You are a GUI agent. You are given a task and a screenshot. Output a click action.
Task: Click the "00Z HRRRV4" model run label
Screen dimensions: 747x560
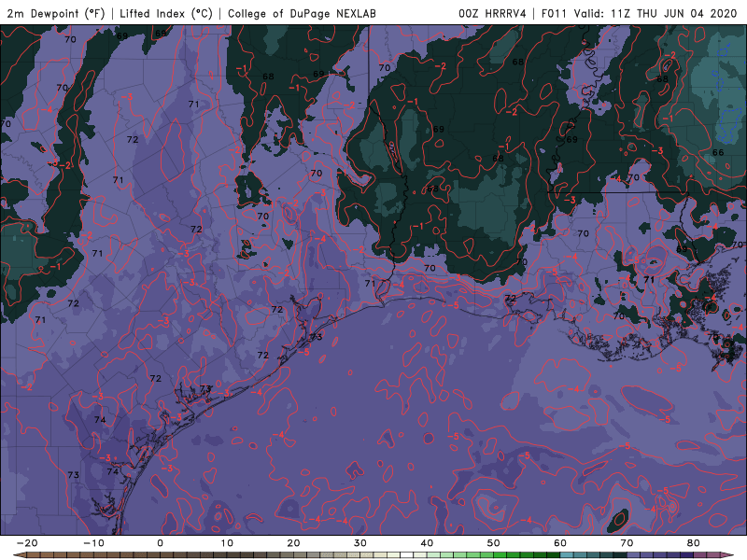point(492,13)
